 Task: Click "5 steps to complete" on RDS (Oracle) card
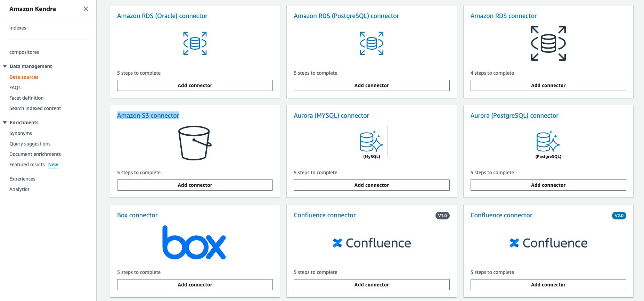point(139,73)
